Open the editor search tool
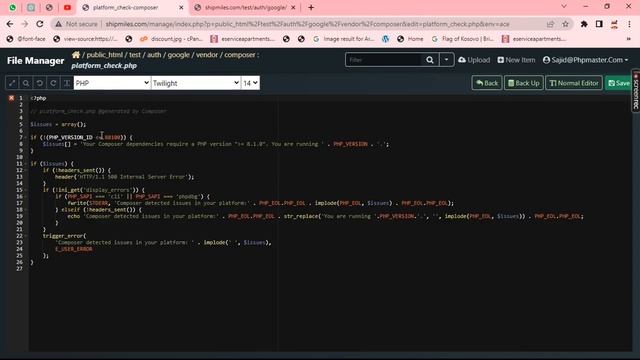 pyautogui.click(x=26, y=83)
